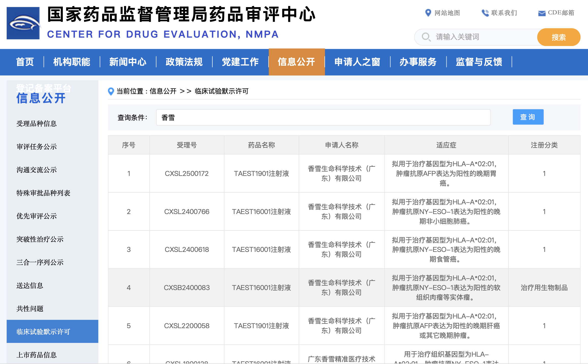Click the 受理号 column header
The image size is (588, 364).
(187, 145)
